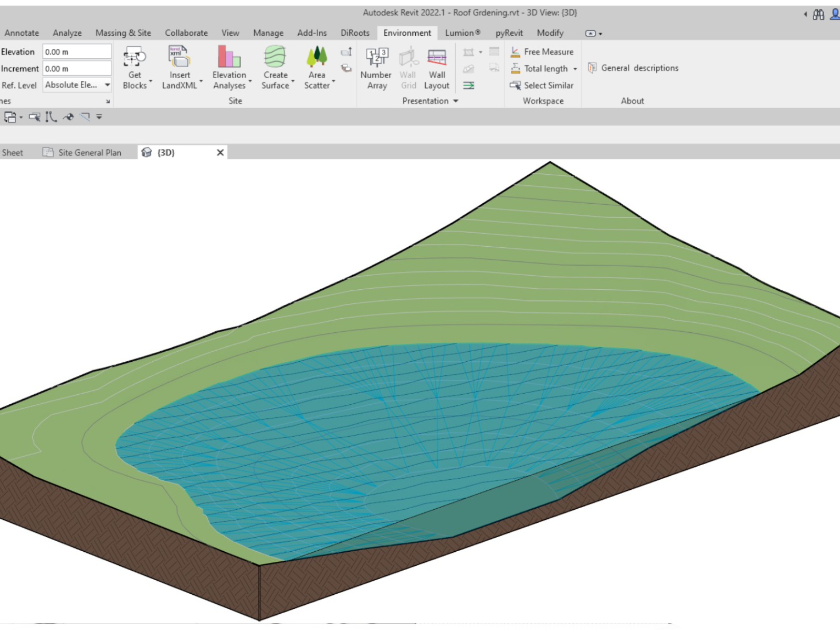Expand the Ref. Level dropdown

point(107,85)
